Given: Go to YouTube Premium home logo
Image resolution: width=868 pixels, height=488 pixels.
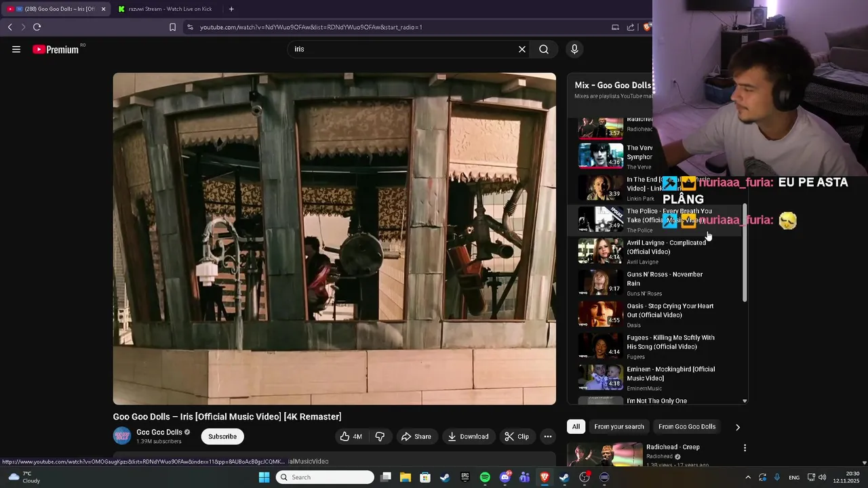Looking at the screenshot, I should 56,49.
